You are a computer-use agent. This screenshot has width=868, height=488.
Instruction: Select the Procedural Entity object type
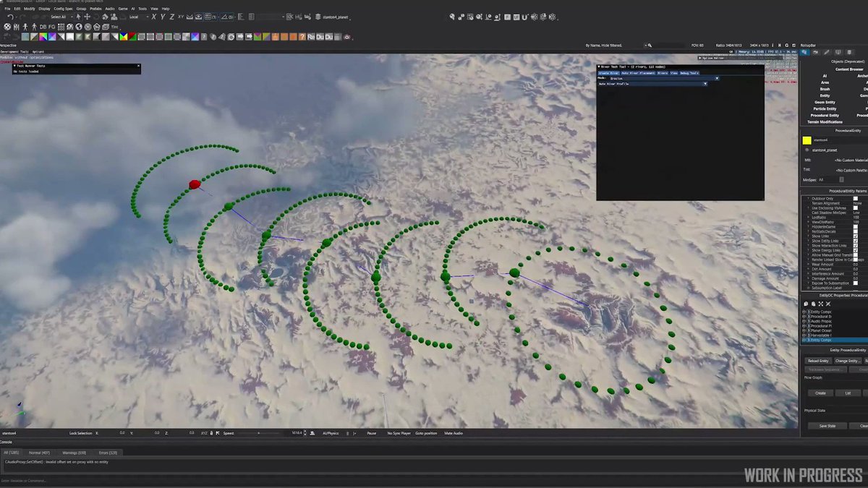825,115
